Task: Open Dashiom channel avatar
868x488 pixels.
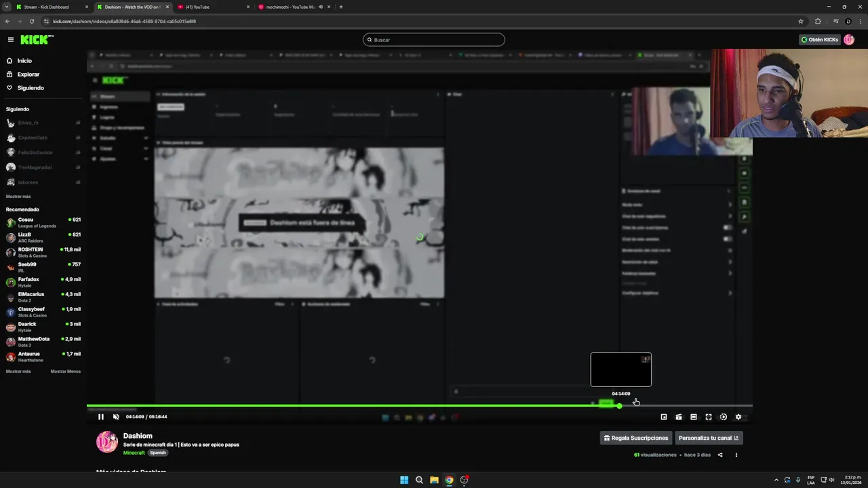Action: [x=107, y=442]
